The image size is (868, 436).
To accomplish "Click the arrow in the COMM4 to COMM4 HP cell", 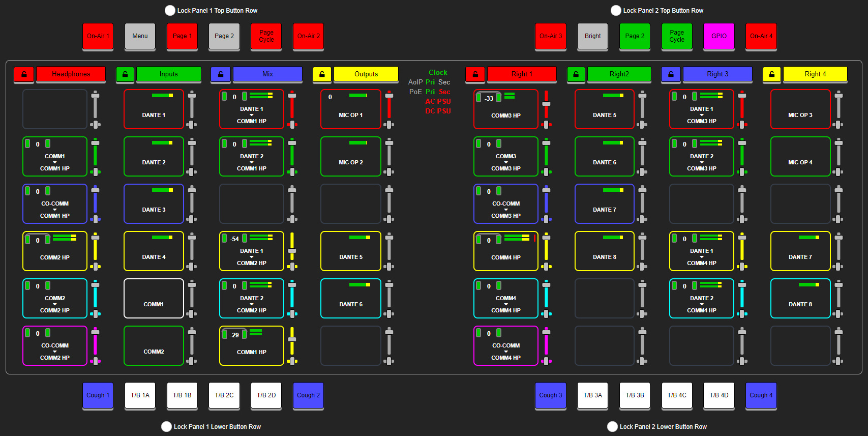I will [506, 304].
